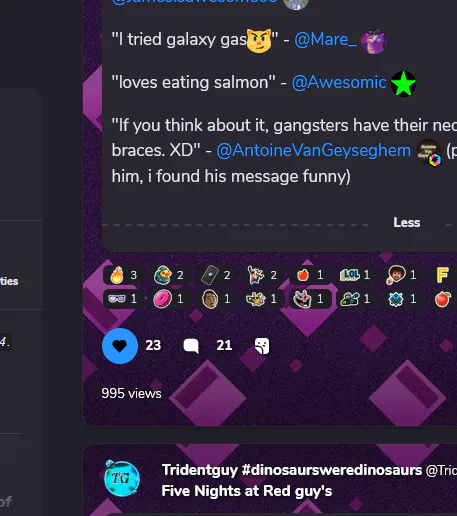Choose the sunglasses reaction sticker
Viewport: 457px width, 516px height.
(x=124, y=299)
